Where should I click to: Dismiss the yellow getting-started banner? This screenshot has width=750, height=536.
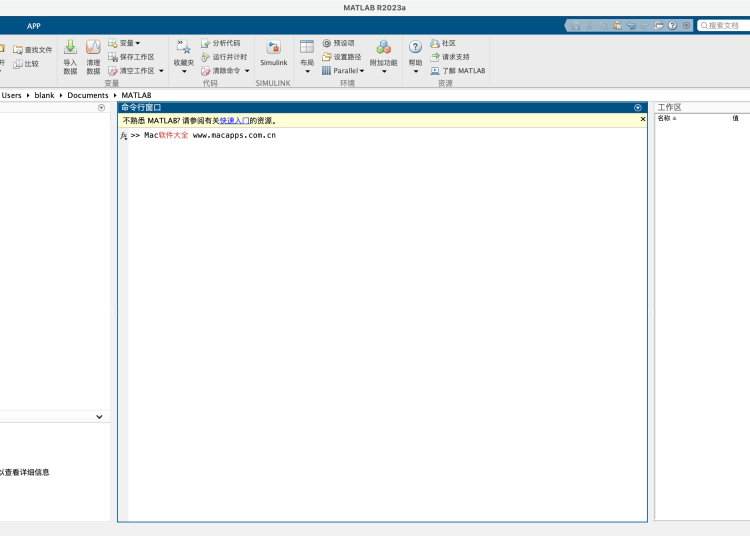point(643,119)
